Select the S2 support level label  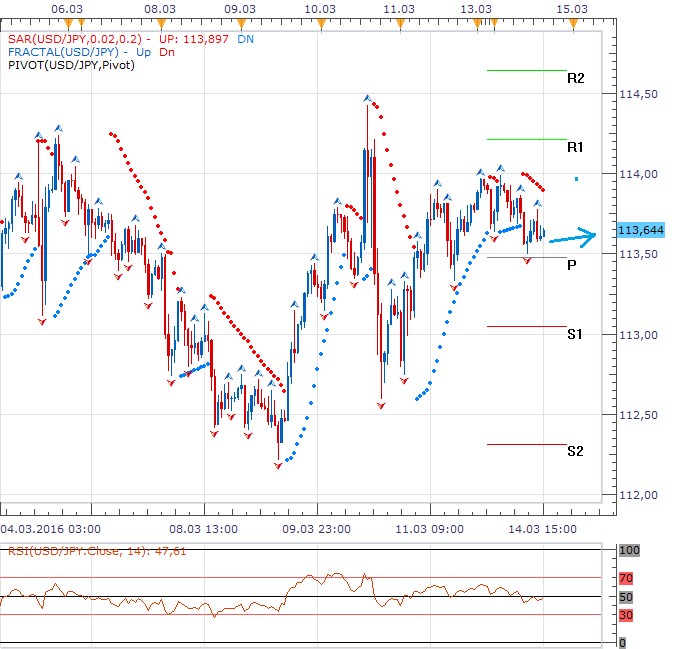click(575, 451)
